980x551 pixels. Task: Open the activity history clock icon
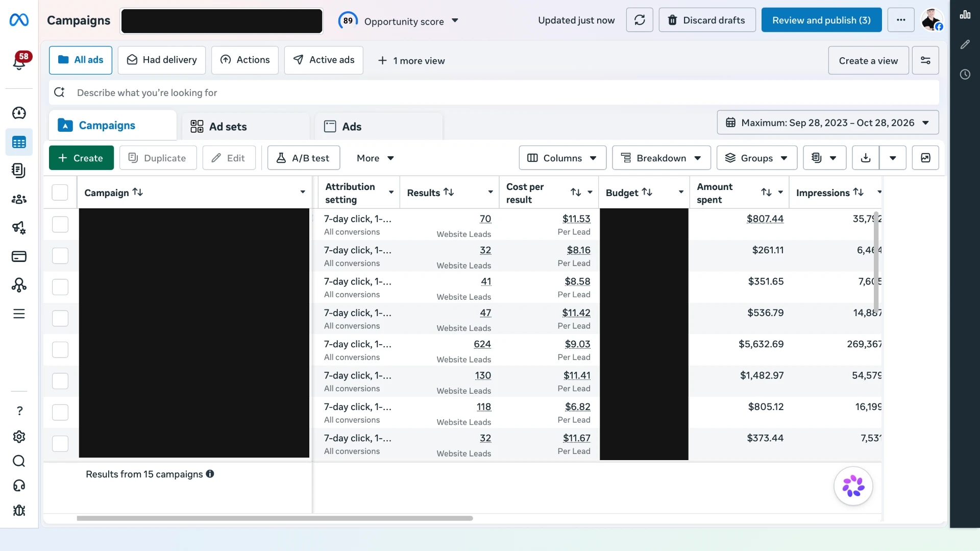coord(965,75)
